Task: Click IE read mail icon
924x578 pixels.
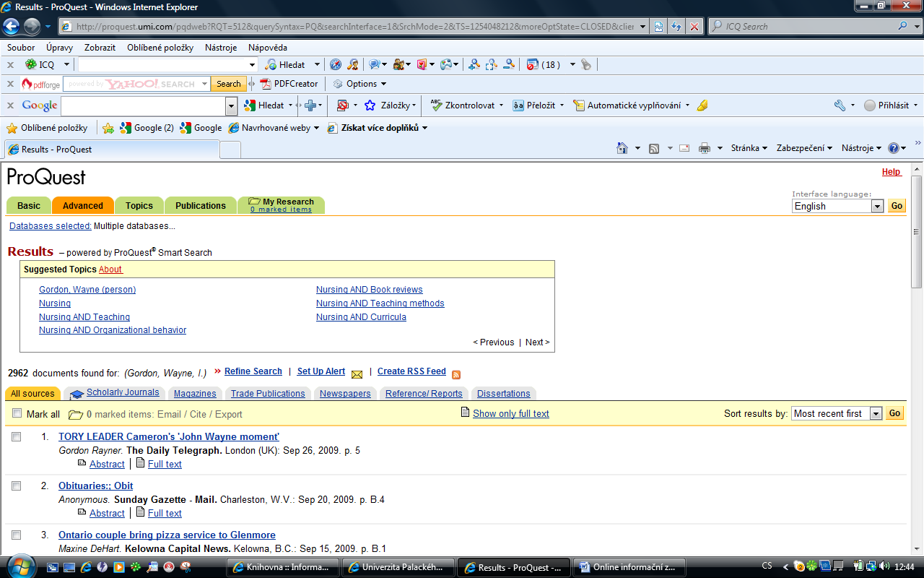Action: [x=684, y=148]
